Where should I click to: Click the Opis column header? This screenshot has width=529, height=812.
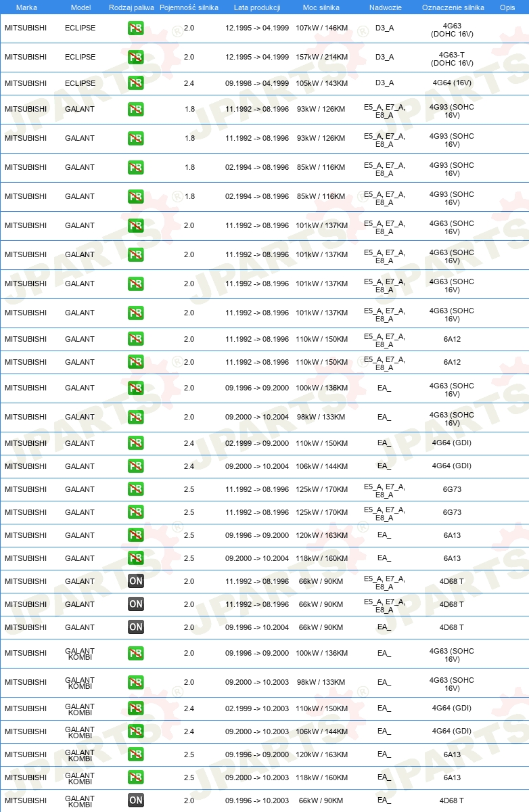coord(507,7)
